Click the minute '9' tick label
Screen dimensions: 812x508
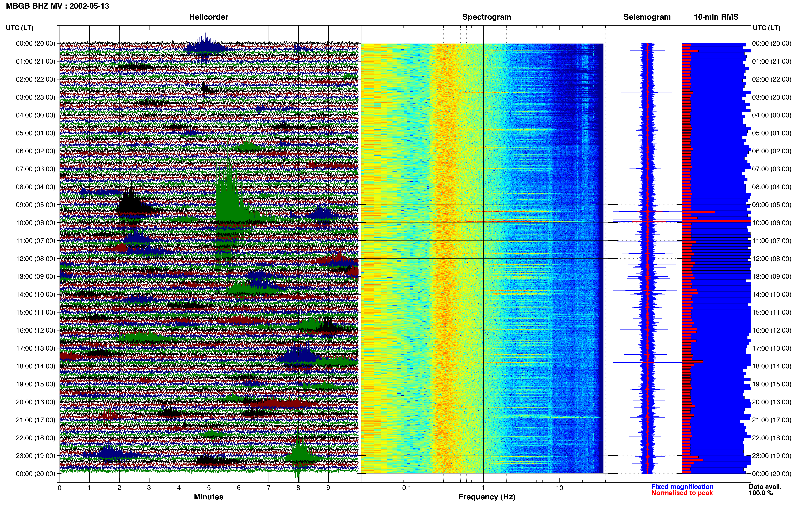click(328, 488)
